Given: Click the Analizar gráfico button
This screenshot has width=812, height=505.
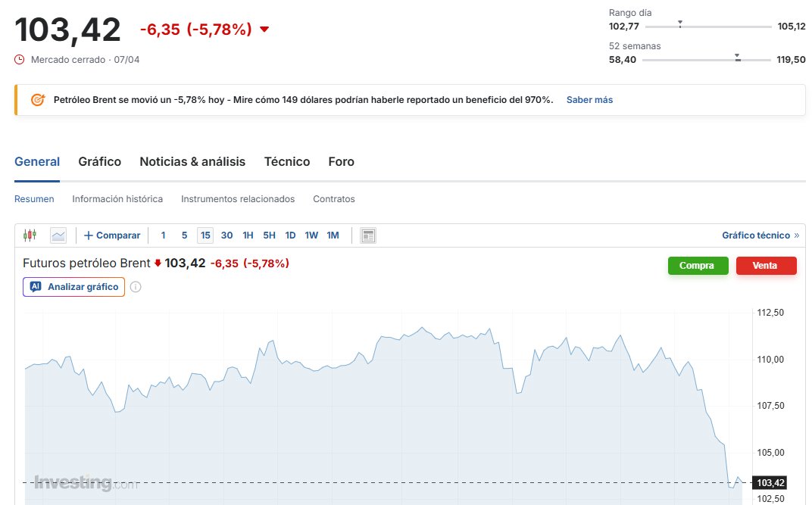Looking at the screenshot, I should pyautogui.click(x=74, y=287).
